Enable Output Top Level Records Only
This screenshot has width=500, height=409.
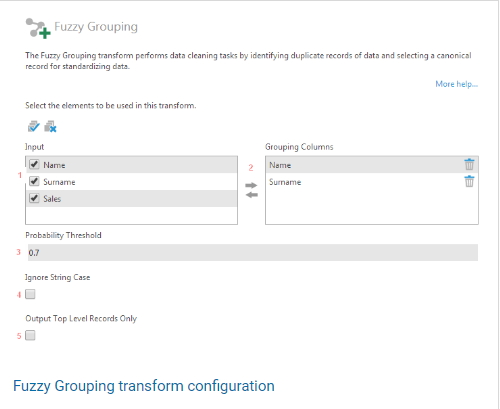coord(30,335)
